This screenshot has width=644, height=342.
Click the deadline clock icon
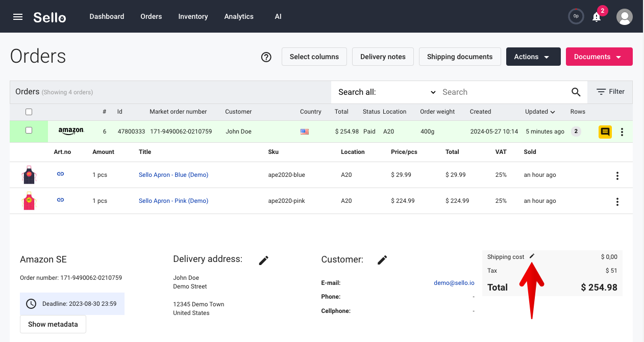(x=31, y=304)
